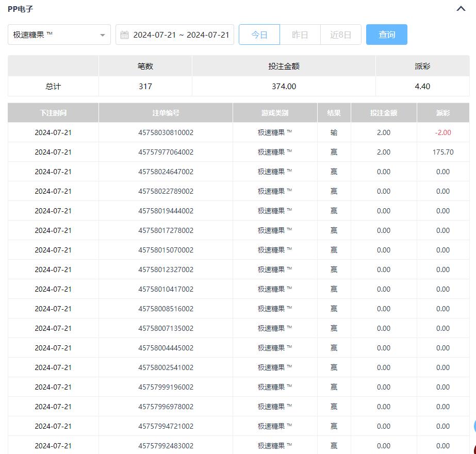Click bet number 45758030810002
The width and height of the screenshot is (476, 454).
(166, 132)
